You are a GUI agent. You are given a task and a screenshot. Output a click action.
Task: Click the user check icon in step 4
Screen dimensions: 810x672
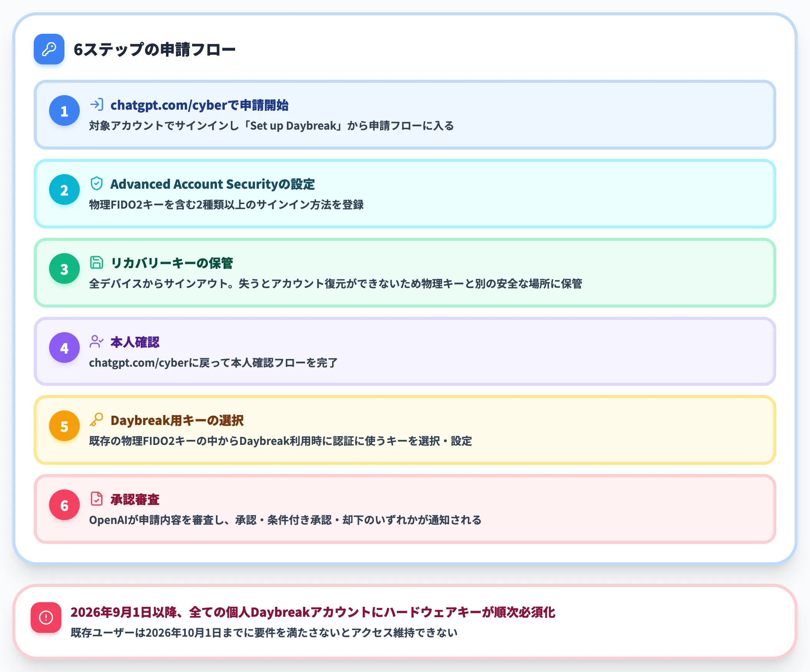pos(96,341)
